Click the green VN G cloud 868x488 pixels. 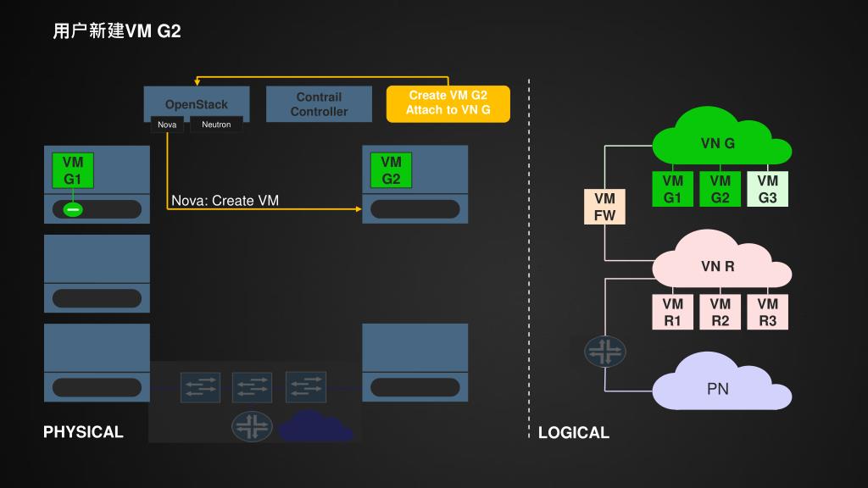721,136
